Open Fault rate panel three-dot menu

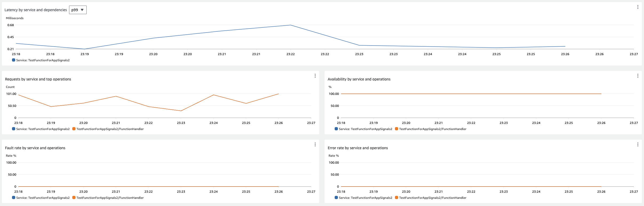[315, 144]
